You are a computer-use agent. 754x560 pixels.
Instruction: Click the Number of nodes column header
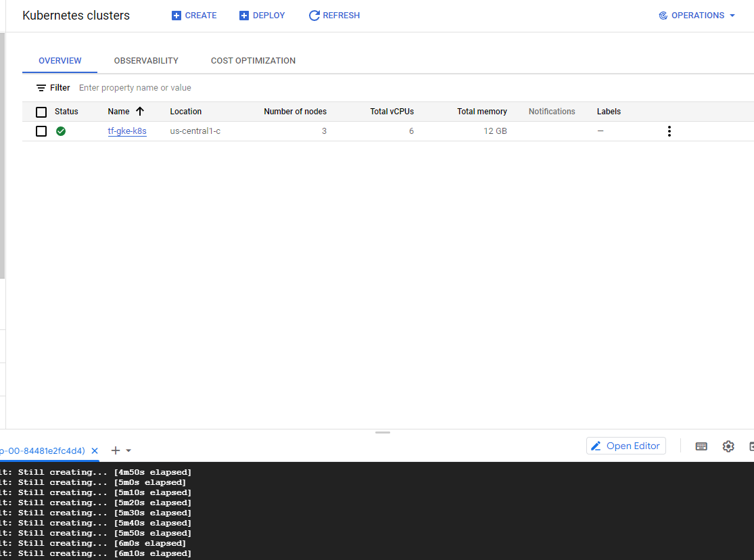click(296, 111)
